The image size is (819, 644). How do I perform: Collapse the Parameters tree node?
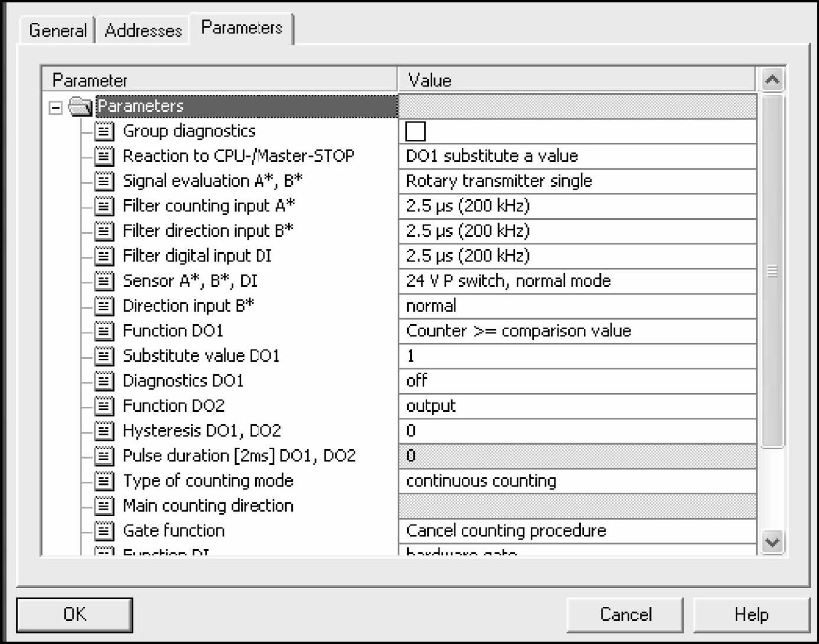(x=55, y=107)
